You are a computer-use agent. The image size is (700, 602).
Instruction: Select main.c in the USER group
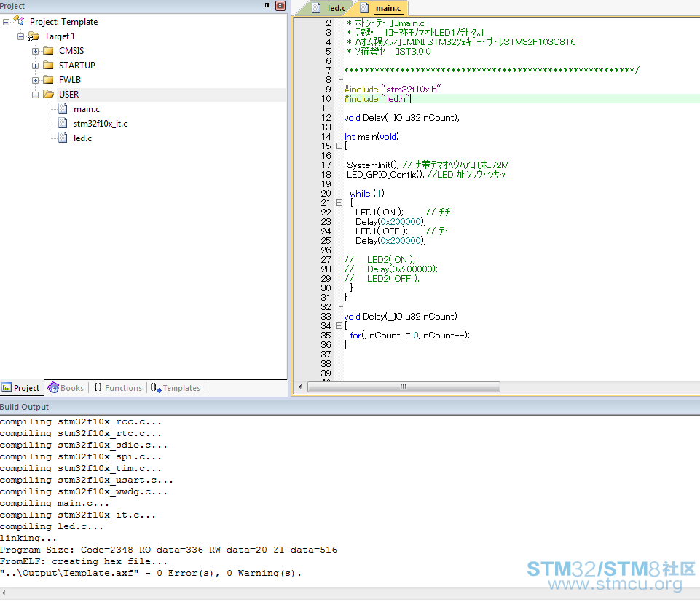(87, 109)
